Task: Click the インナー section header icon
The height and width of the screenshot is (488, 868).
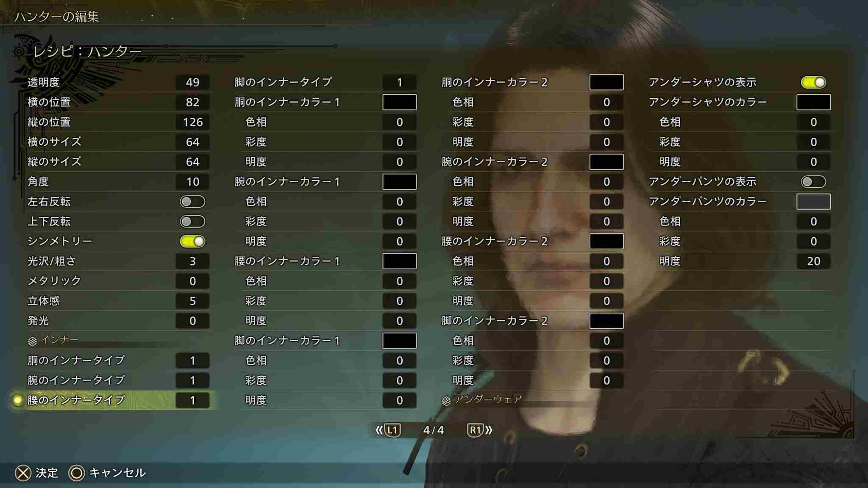Action: click(32, 341)
